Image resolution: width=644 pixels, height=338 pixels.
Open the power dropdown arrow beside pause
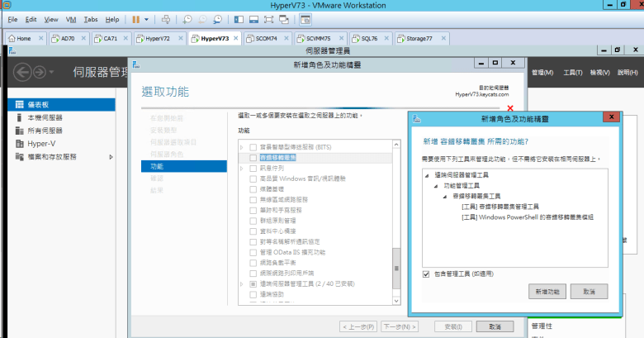click(x=147, y=18)
